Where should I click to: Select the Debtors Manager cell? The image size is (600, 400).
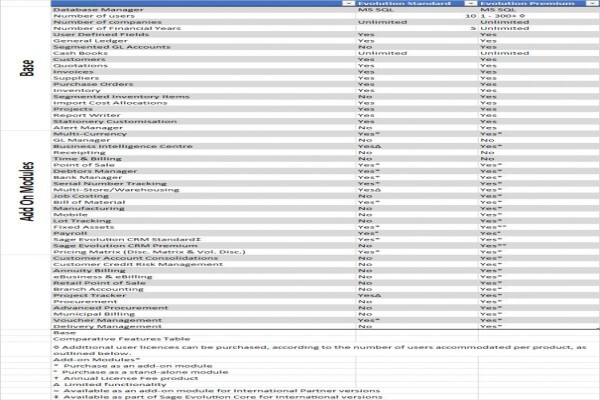203,171
